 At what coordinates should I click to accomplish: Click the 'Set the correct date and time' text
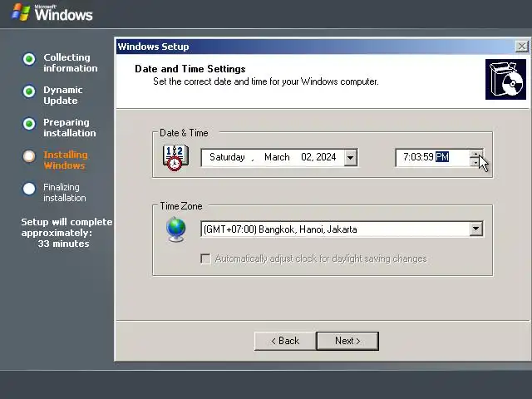pyautogui.click(x=266, y=81)
